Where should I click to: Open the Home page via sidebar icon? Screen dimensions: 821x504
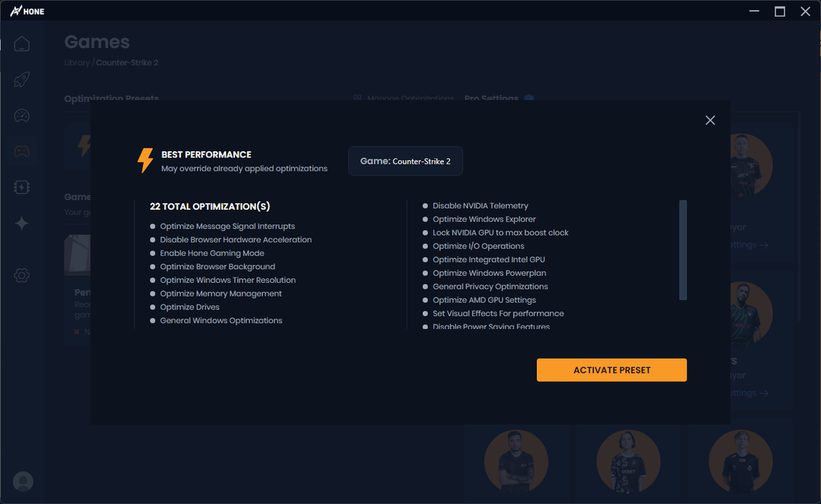22,43
